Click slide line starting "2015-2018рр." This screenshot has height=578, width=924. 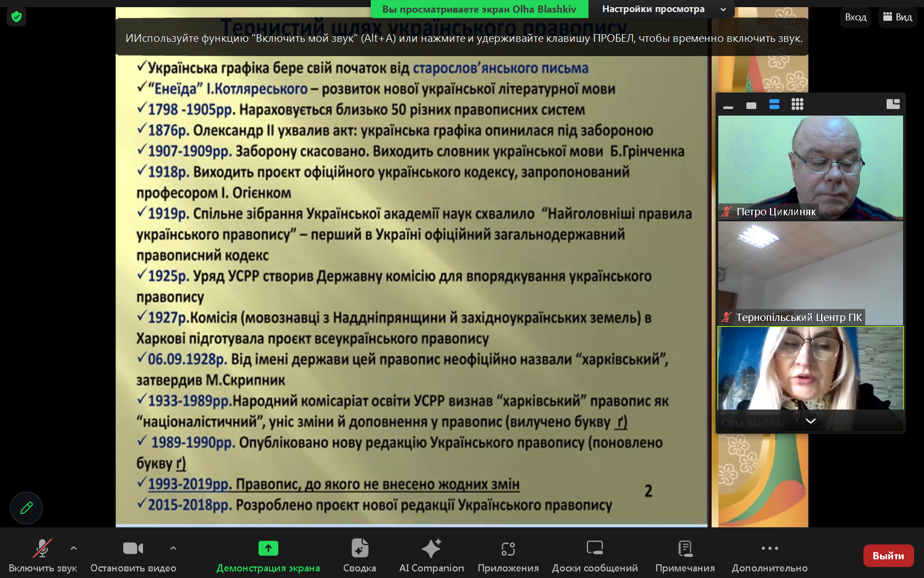pos(374,505)
